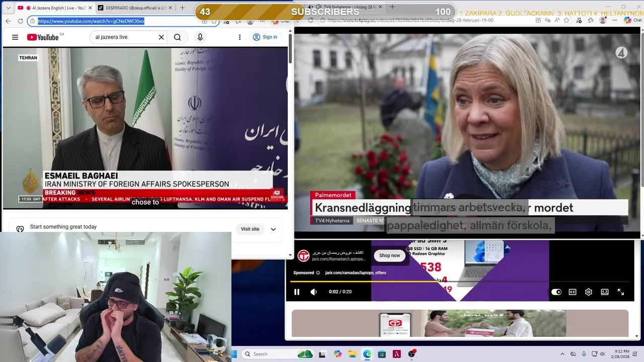Open sponsored info icon next to Sponsored

(x=318, y=273)
